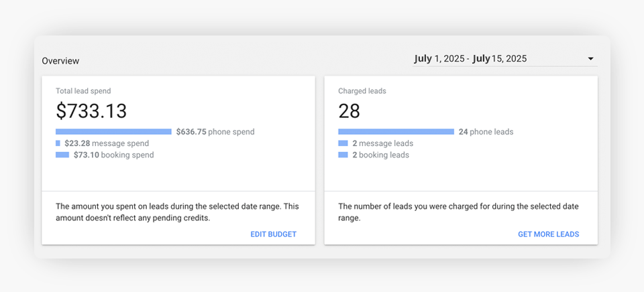This screenshot has width=644, height=292.
Task: Click the message spend small bar
Action: [58, 143]
